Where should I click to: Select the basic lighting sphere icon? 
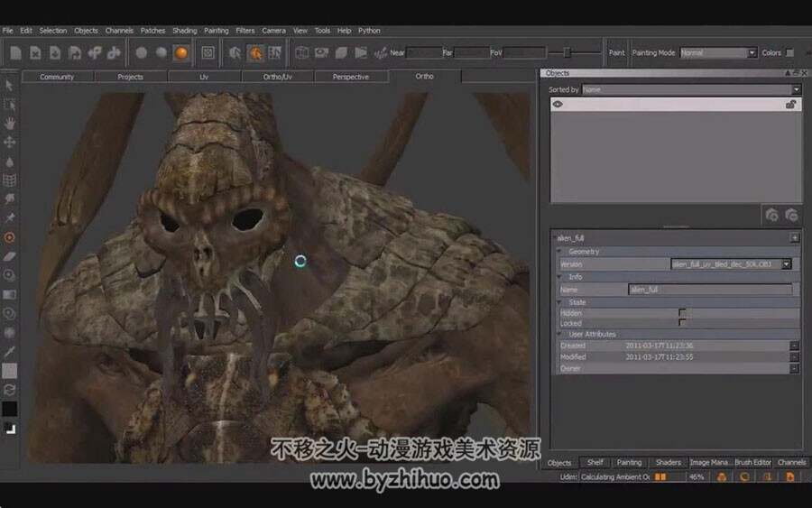(x=161, y=53)
